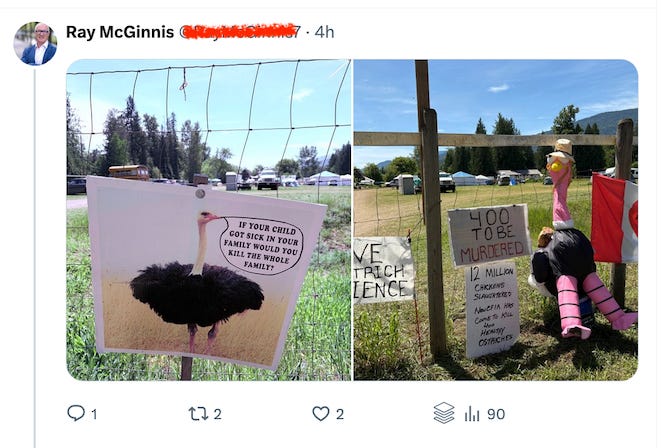
Task: Click the 400 TO BE MURDERED sign
Action: coord(489,235)
